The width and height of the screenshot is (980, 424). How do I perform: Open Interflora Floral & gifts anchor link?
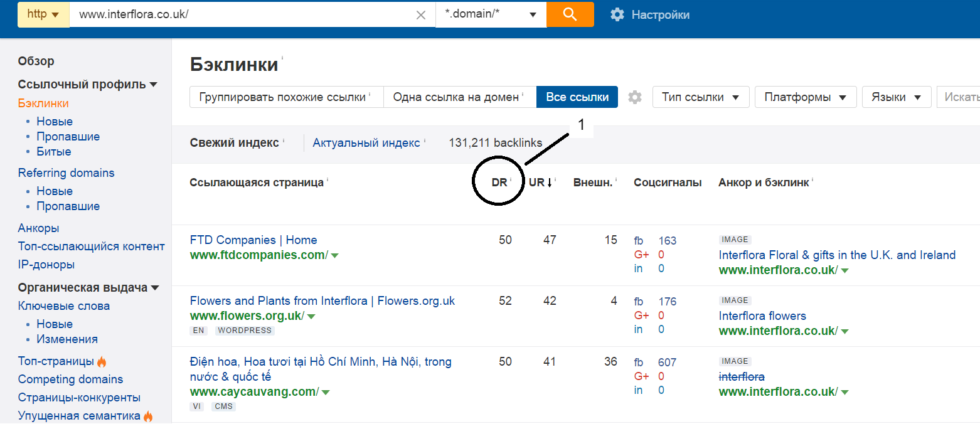tap(837, 255)
